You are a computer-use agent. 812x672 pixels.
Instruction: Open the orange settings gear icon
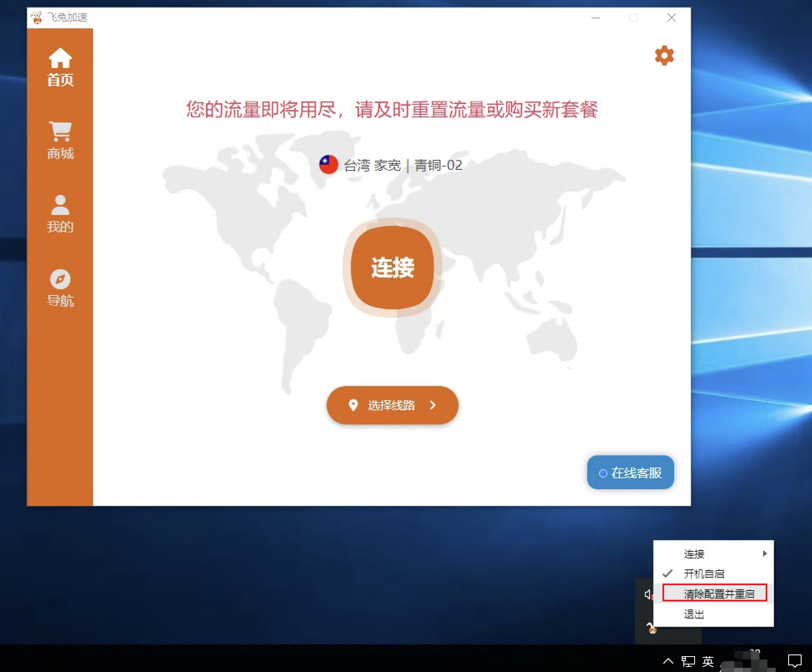[664, 56]
